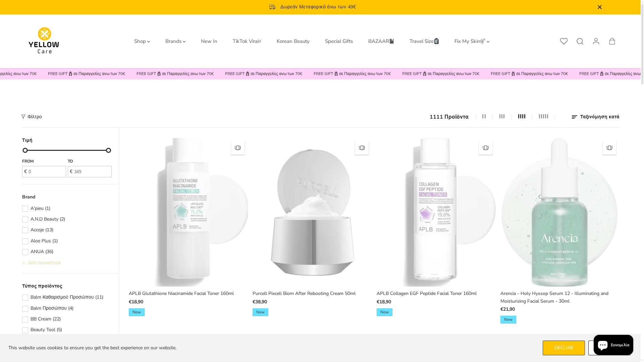Open Arencia Holy Hyssop Serum 12 link
Viewport: 644px width, 362px height.
click(x=554, y=297)
